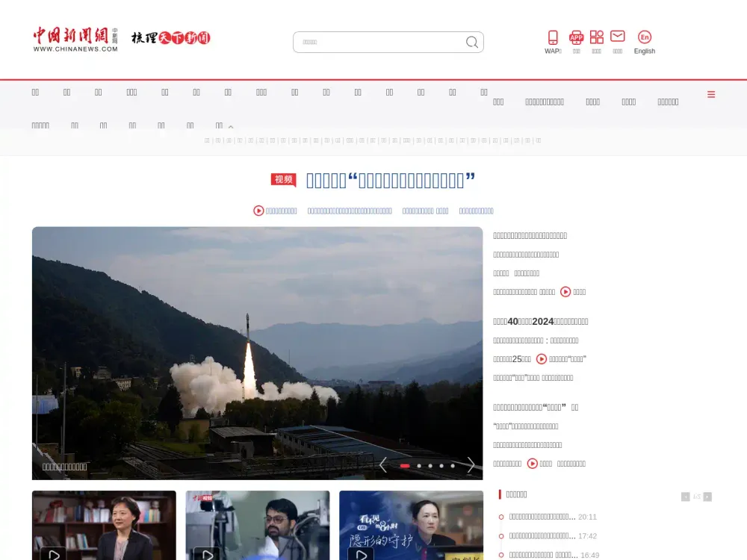
Task: Collapse the navigation row using the up caret
Action: coord(231,126)
